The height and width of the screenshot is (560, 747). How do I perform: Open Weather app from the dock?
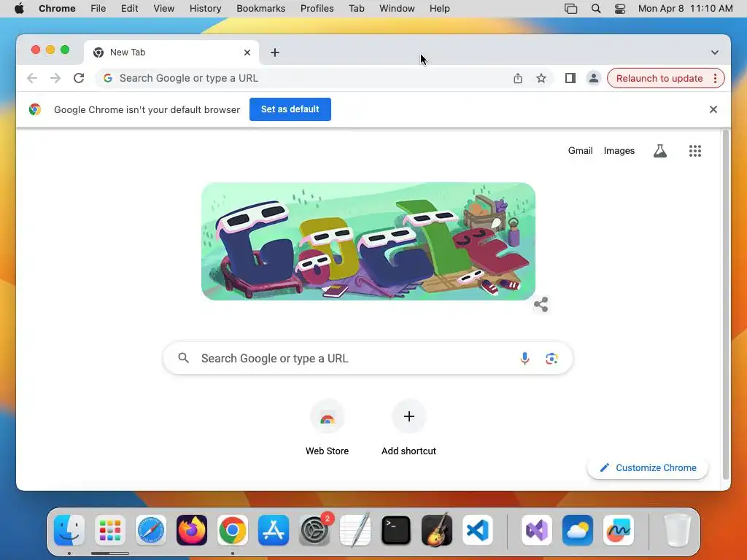pos(578,530)
